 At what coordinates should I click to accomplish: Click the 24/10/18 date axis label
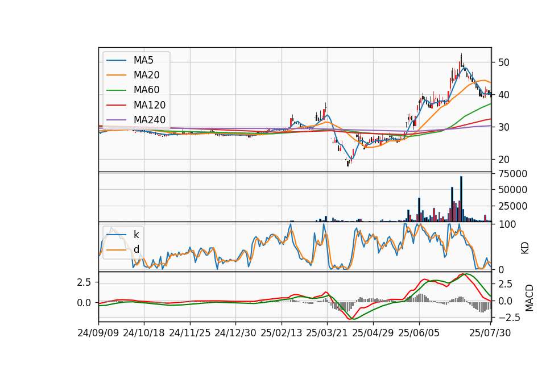click(x=144, y=333)
